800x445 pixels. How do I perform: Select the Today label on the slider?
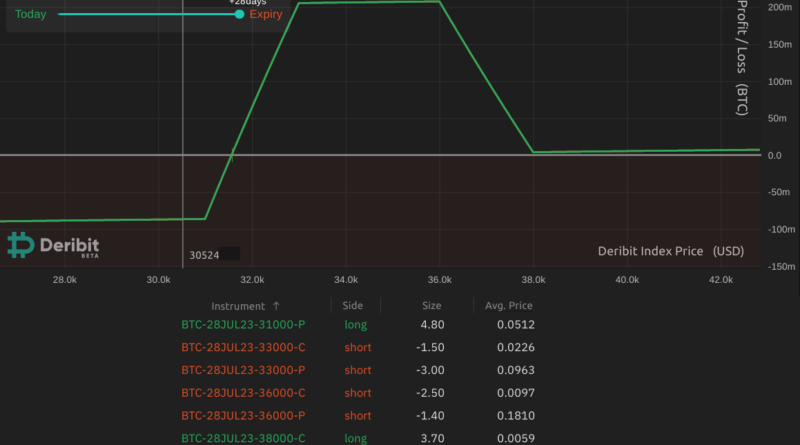[x=31, y=15]
